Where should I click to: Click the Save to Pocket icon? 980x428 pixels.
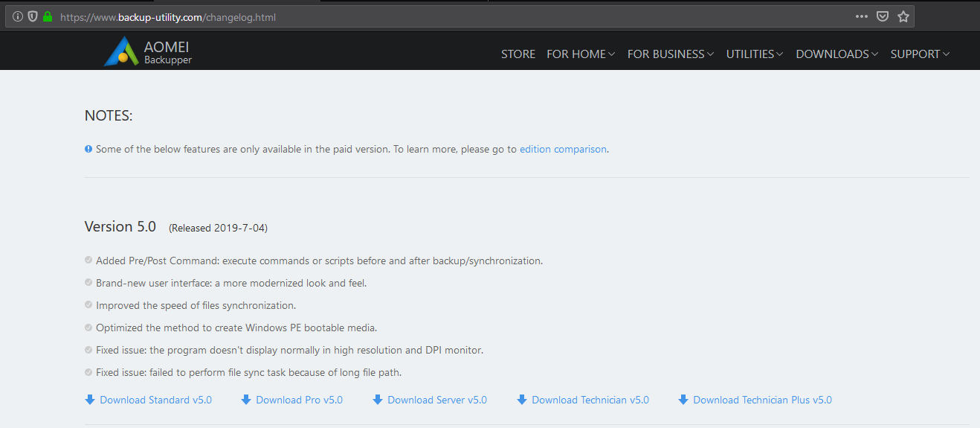tap(883, 16)
